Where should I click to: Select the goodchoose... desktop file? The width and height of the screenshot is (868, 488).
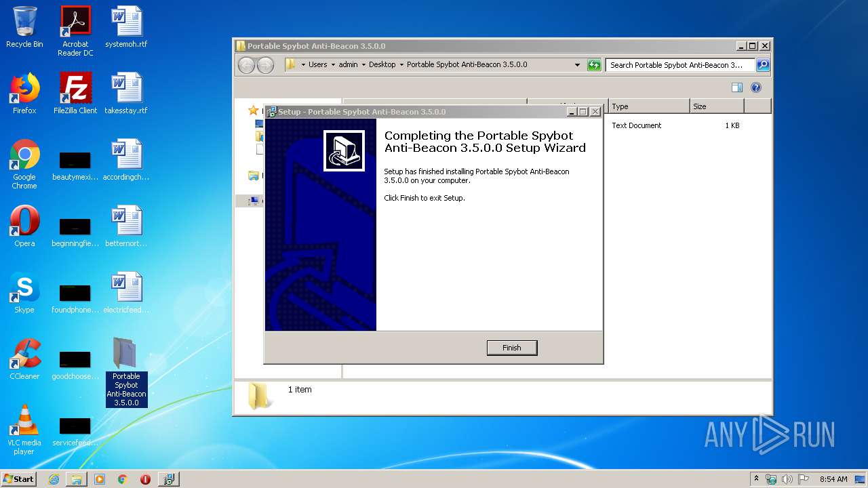tap(75, 365)
